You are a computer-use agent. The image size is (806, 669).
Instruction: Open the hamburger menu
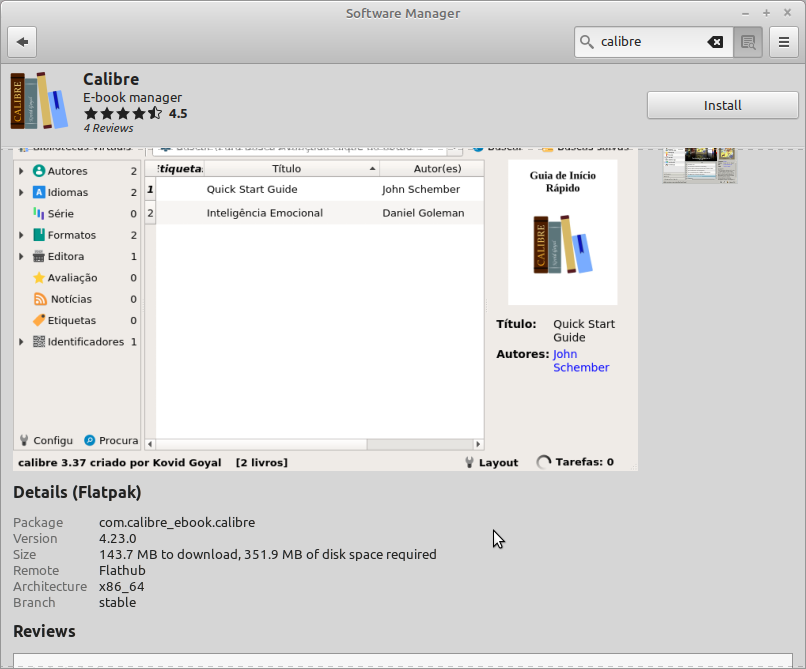point(783,42)
